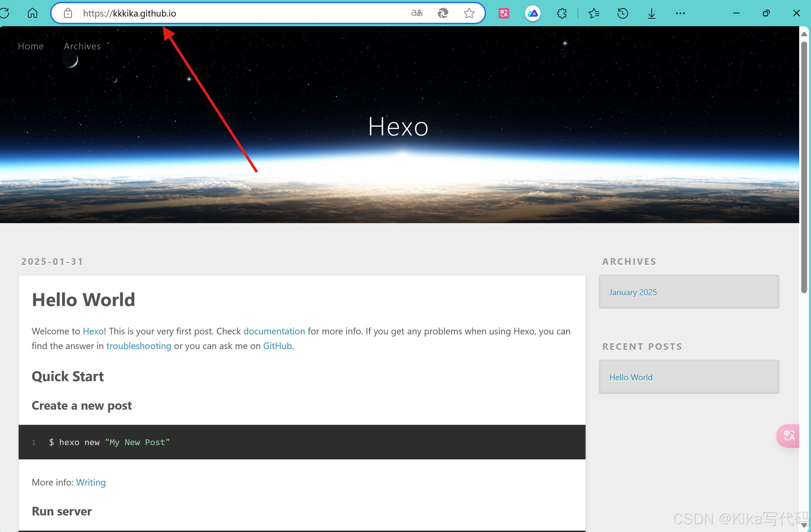Show browser History panel
This screenshot has height=532, width=811.
coord(623,13)
